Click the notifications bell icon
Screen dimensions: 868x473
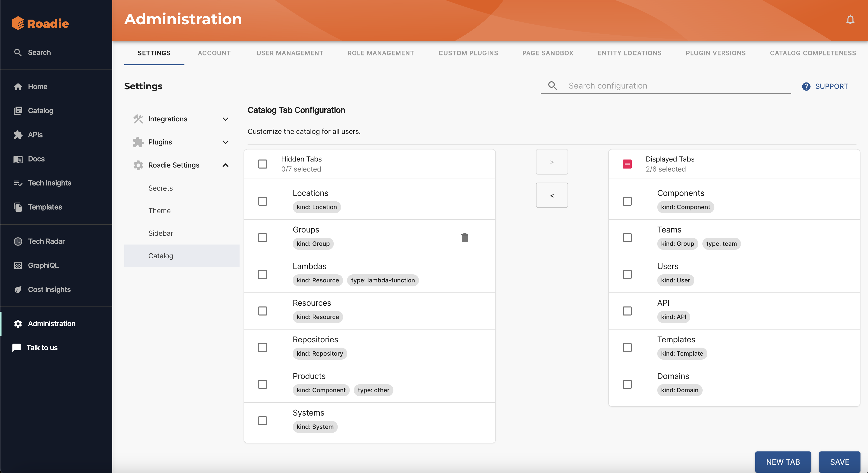click(850, 20)
